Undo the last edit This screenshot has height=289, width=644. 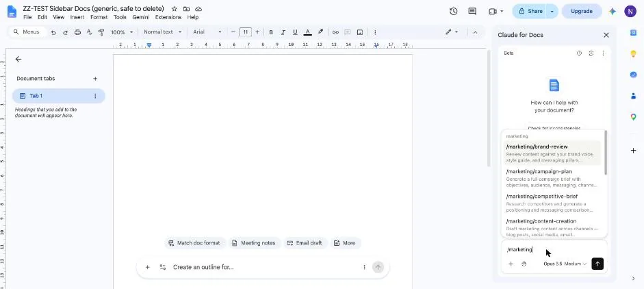click(53, 32)
